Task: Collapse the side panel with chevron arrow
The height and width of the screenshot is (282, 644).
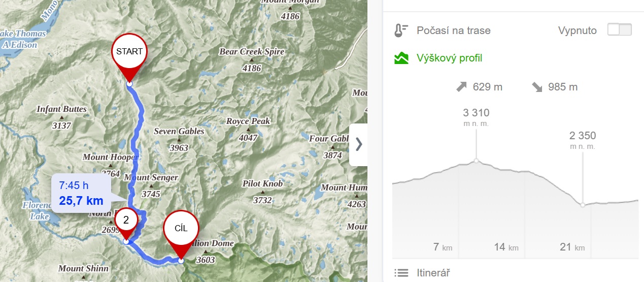Action: (359, 144)
